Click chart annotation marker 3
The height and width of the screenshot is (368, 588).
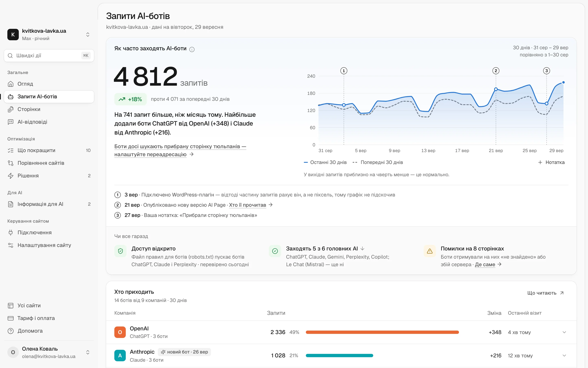[x=547, y=71]
